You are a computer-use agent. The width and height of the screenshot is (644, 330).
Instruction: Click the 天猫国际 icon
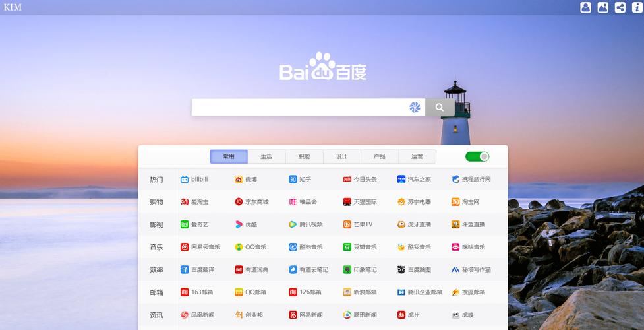tap(347, 202)
